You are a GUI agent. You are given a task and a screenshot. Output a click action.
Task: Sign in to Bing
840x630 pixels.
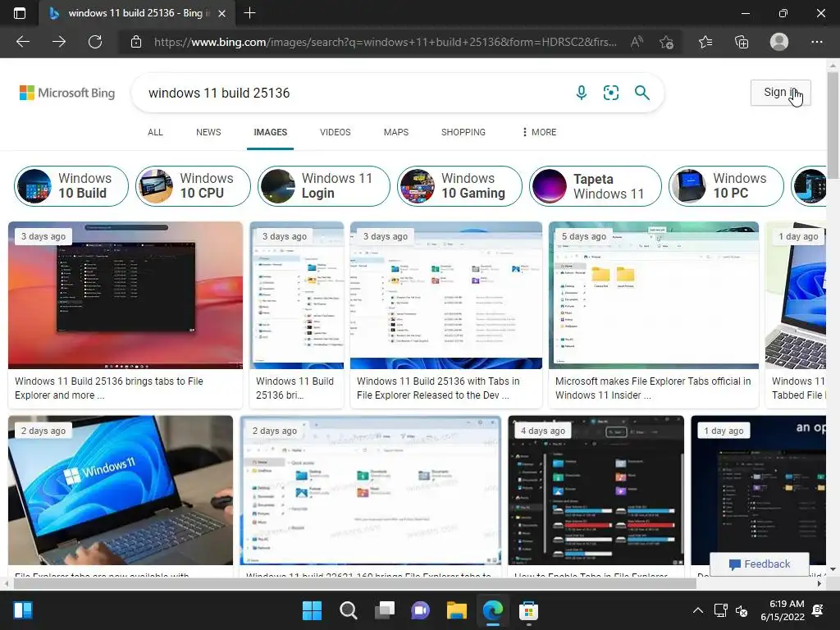click(x=781, y=93)
